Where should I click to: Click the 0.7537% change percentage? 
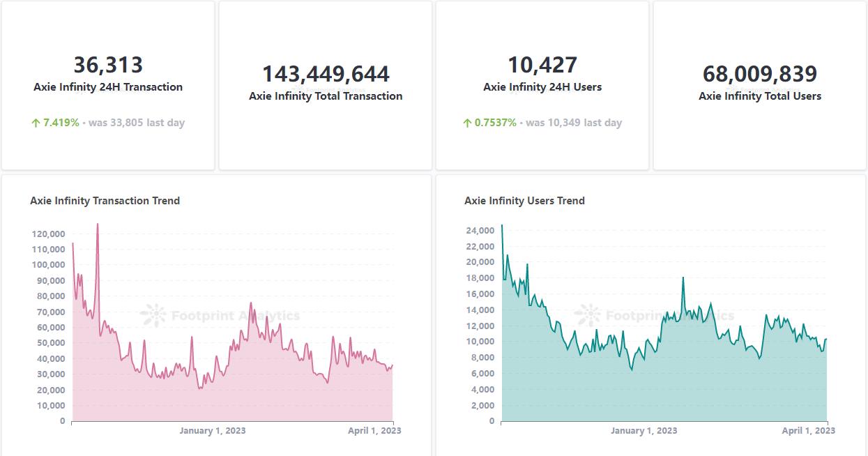496,123
